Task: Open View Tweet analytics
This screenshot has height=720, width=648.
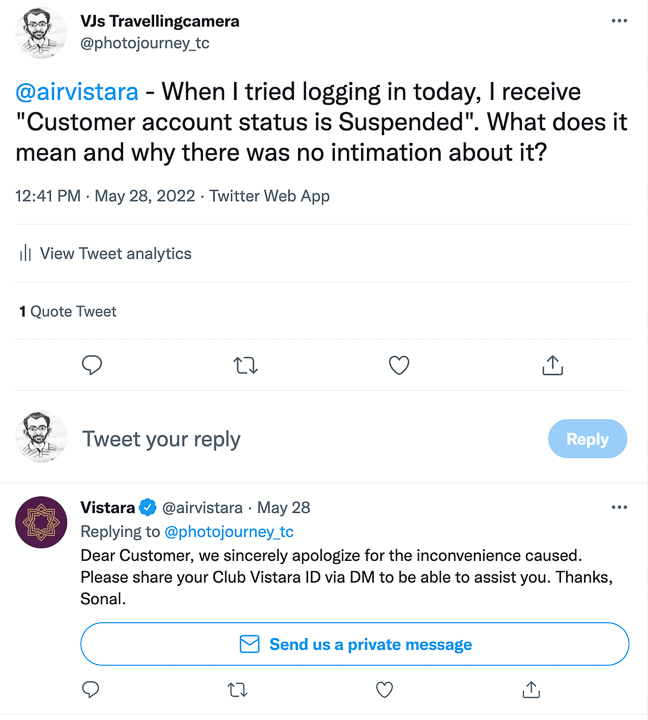Action: (x=105, y=254)
